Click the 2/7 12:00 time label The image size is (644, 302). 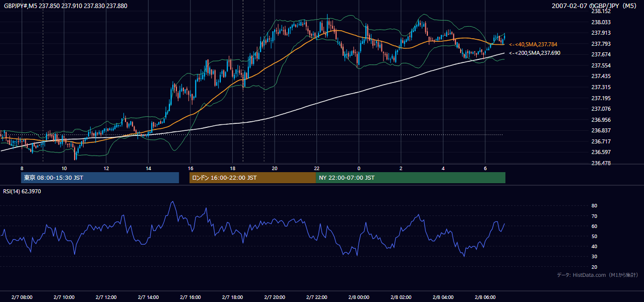[x=106, y=297]
